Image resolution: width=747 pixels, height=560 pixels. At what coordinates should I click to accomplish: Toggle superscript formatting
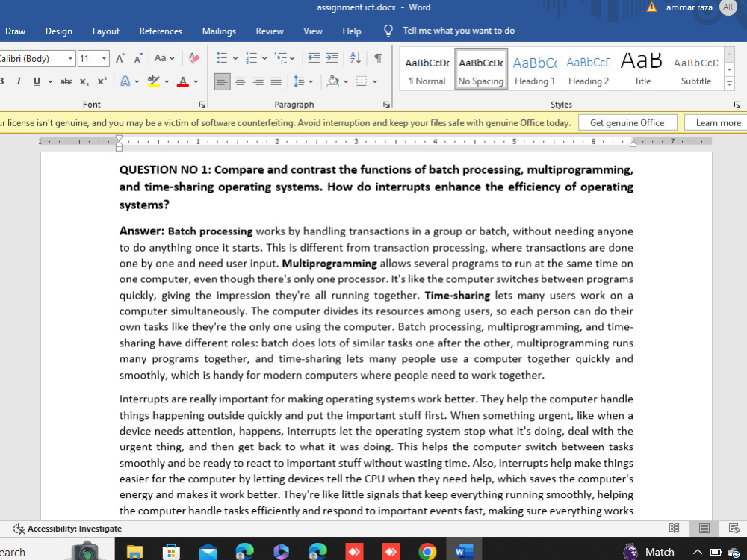click(x=102, y=81)
